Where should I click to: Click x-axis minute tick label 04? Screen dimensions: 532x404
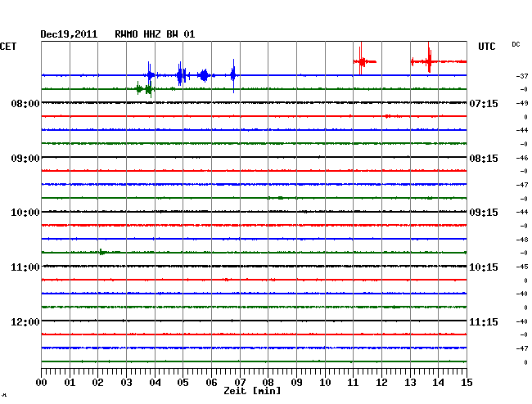[155, 382]
